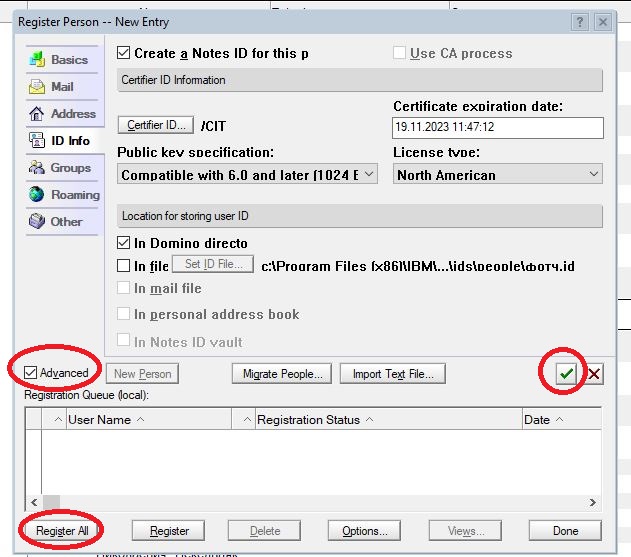
Task: Sort queue by User Name column
Action: click(99, 419)
